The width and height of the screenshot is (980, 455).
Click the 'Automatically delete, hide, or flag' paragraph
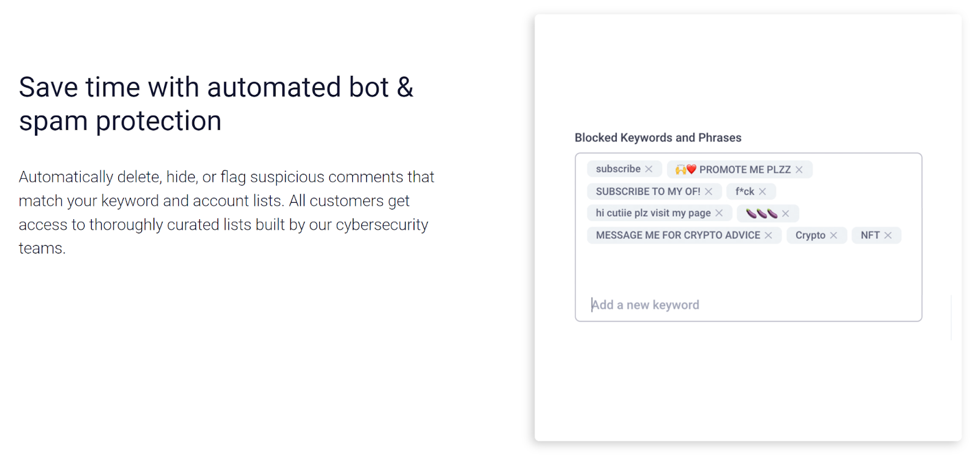[x=226, y=212]
